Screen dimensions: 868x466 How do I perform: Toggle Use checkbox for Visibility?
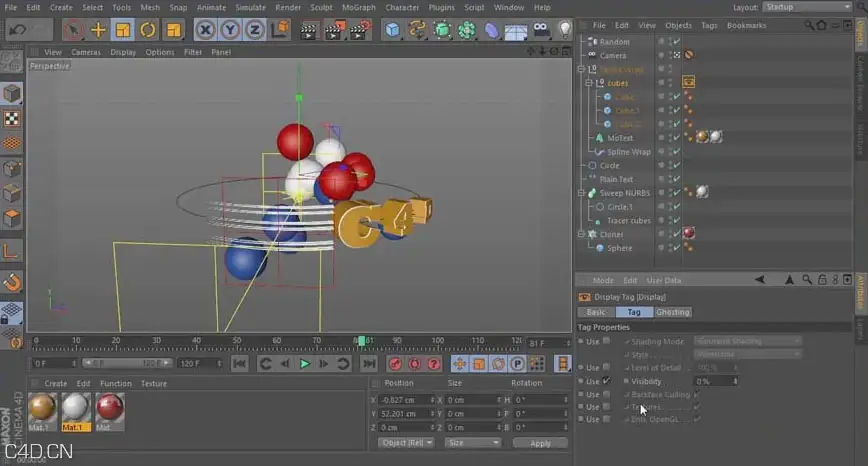pyautogui.click(x=606, y=381)
